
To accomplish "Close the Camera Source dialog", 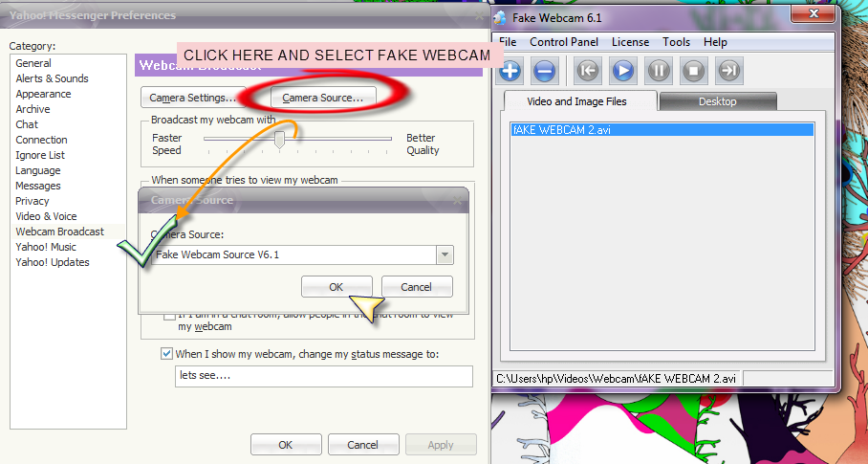I will pos(457,201).
